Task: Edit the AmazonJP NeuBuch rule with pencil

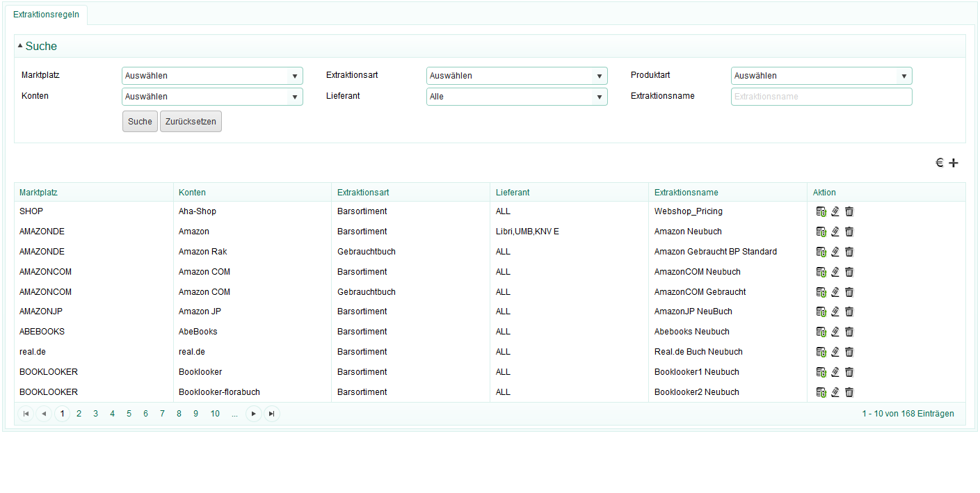Action: pos(835,312)
